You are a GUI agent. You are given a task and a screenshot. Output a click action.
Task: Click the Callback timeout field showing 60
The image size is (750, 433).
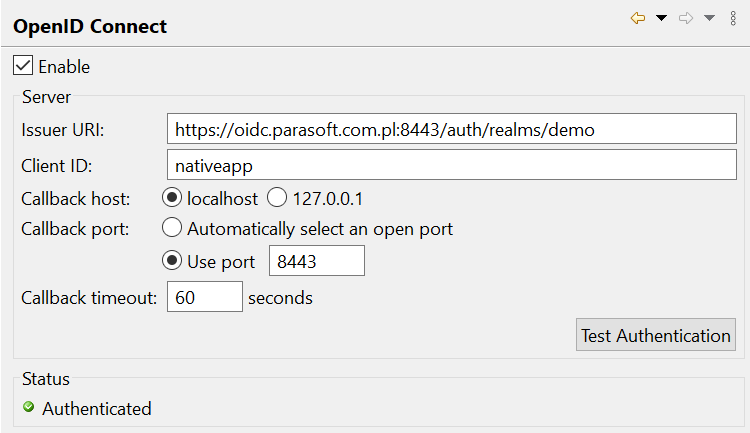pos(205,297)
